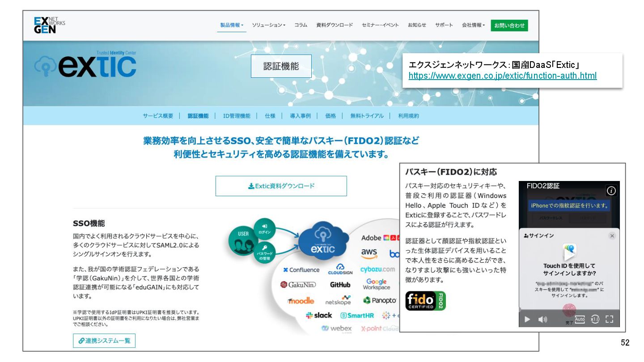Image resolution: width=644 pixels, height=362 pixels.
Task: Click the 連携システム一覧 link button
Action: coord(104,341)
